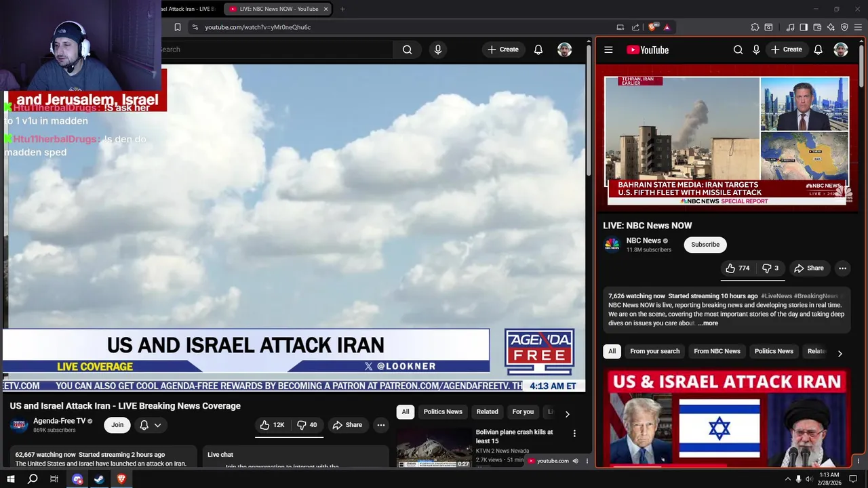Screen dimensions: 868x488
Task: Open the browser extensions puzzle icon
Action: 755,27
